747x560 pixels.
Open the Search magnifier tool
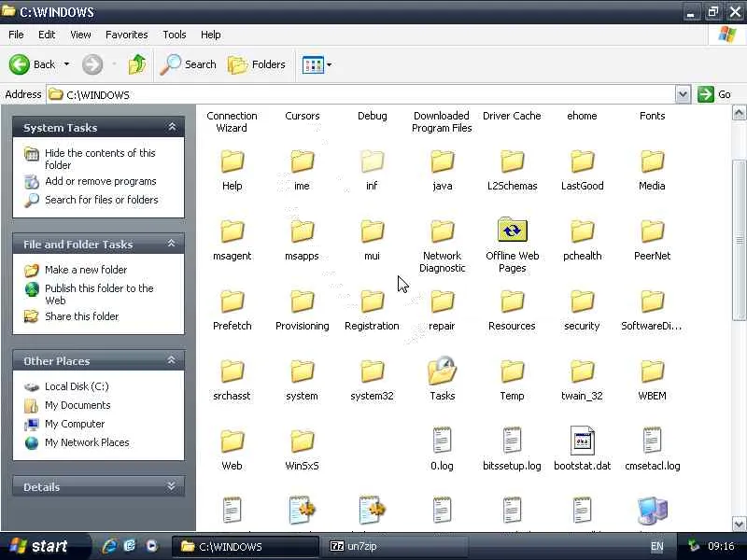[x=189, y=64]
